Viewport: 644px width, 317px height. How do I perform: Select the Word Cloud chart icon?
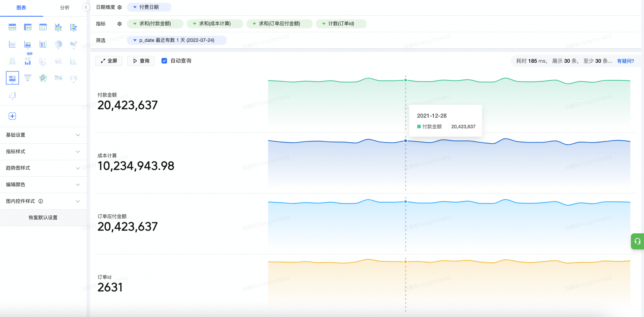58,61
